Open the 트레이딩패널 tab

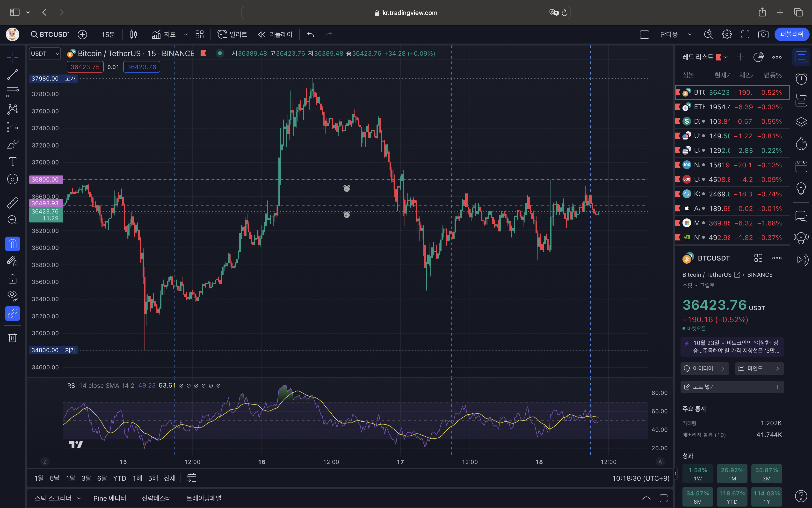tap(204, 498)
